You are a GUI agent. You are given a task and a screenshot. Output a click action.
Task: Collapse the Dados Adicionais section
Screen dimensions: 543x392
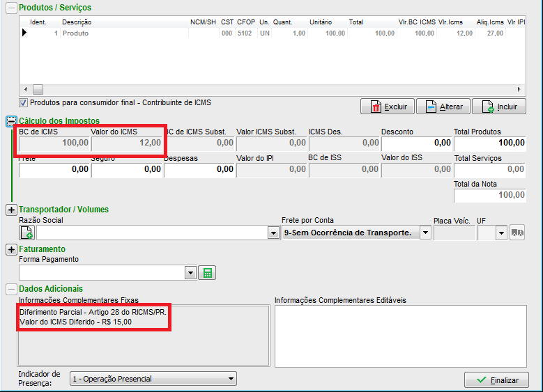(x=11, y=289)
